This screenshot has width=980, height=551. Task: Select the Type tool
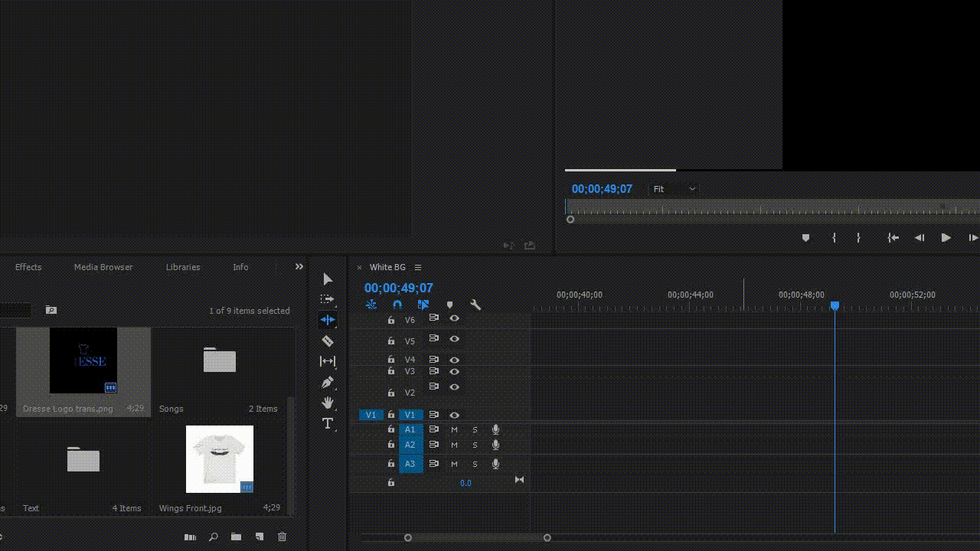(327, 423)
